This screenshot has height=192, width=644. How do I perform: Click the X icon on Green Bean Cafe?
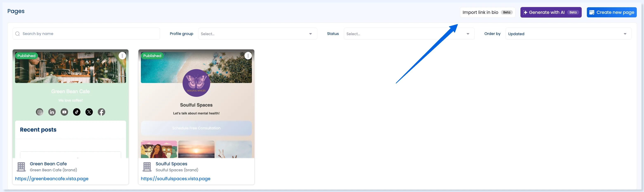(x=89, y=112)
